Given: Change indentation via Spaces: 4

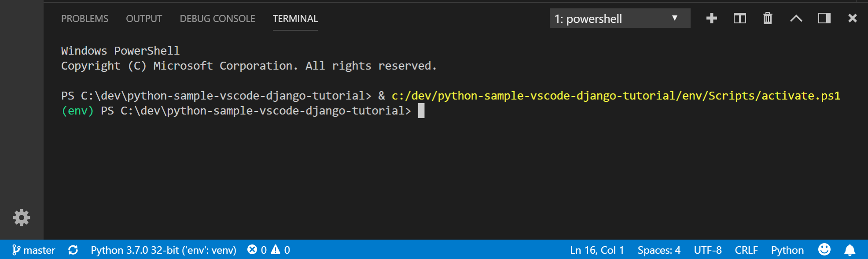Looking at the screenshot, I should point(658,250).
